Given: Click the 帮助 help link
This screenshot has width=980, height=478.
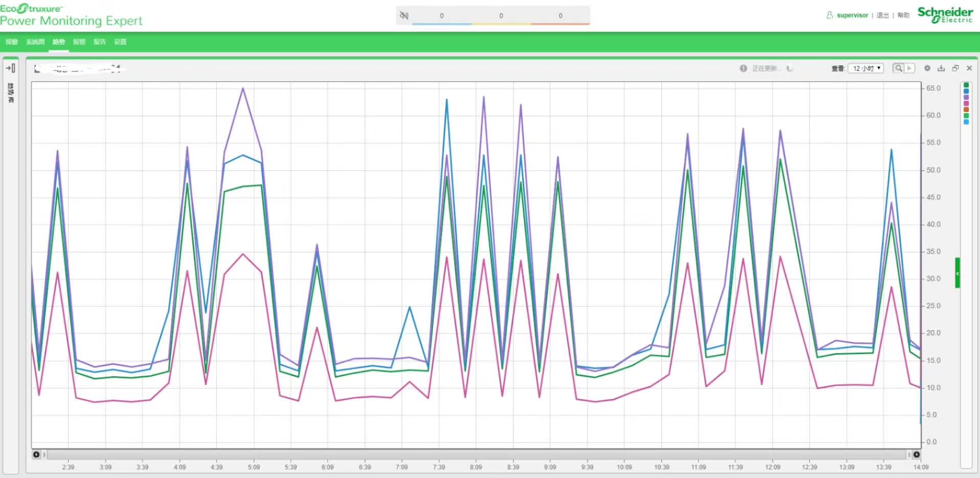Looking at the screenshot, I should (x=903, y=15).
